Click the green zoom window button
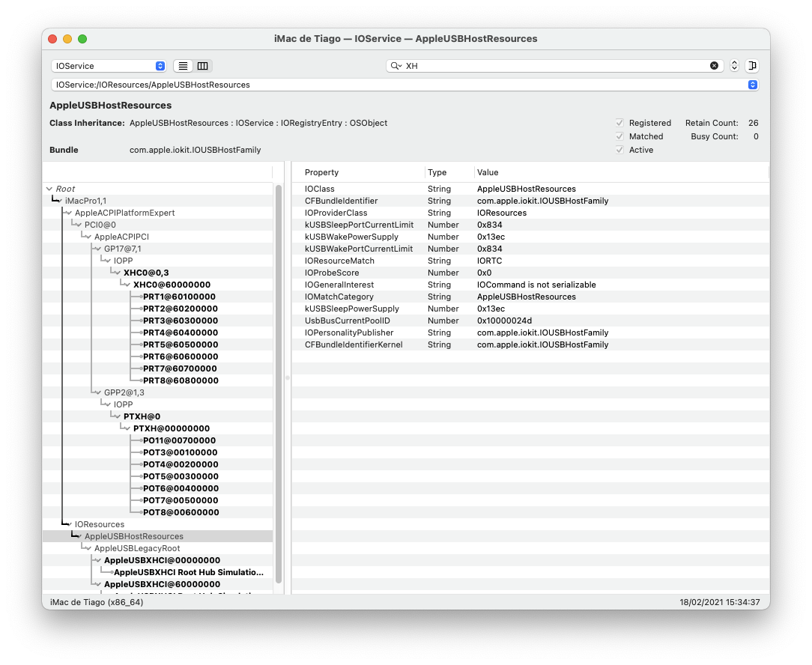The width and height of the screenshot is (812, 665). (82, 39)
